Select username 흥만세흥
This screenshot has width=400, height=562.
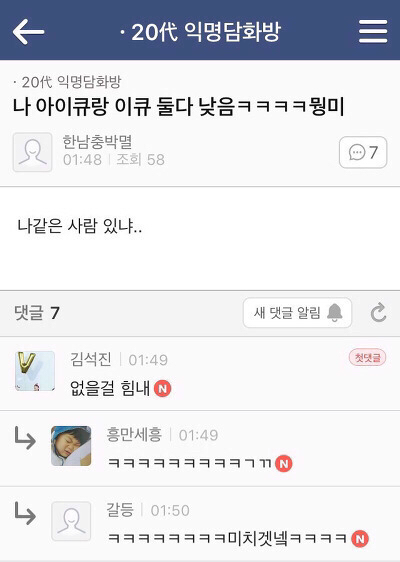pyautogui.click(x=134, y=434)
